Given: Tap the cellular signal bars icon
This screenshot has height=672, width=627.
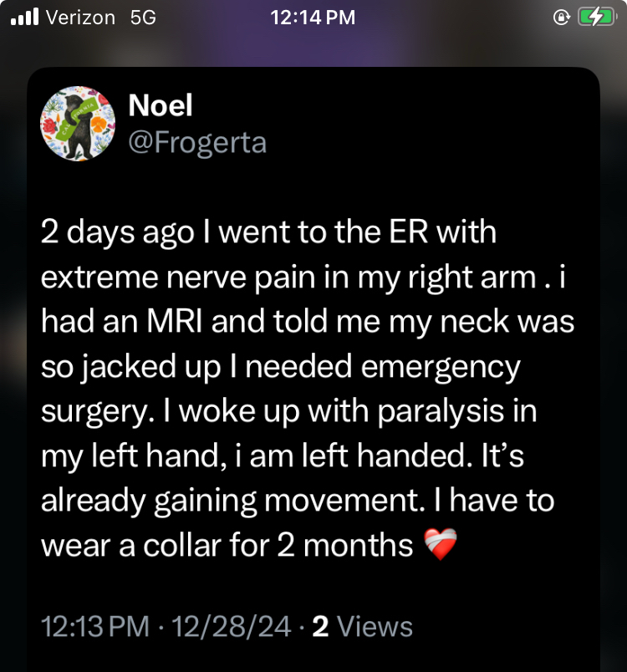Looking at the screenshot, I should 24,18.
